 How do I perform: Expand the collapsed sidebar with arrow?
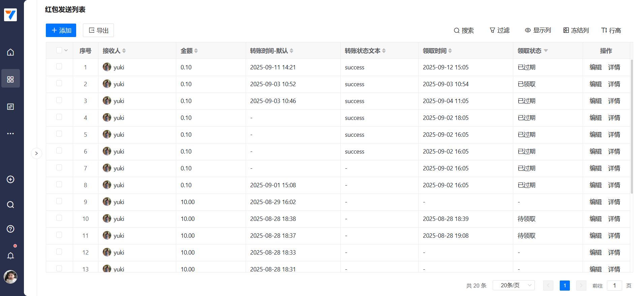[36, 154]
